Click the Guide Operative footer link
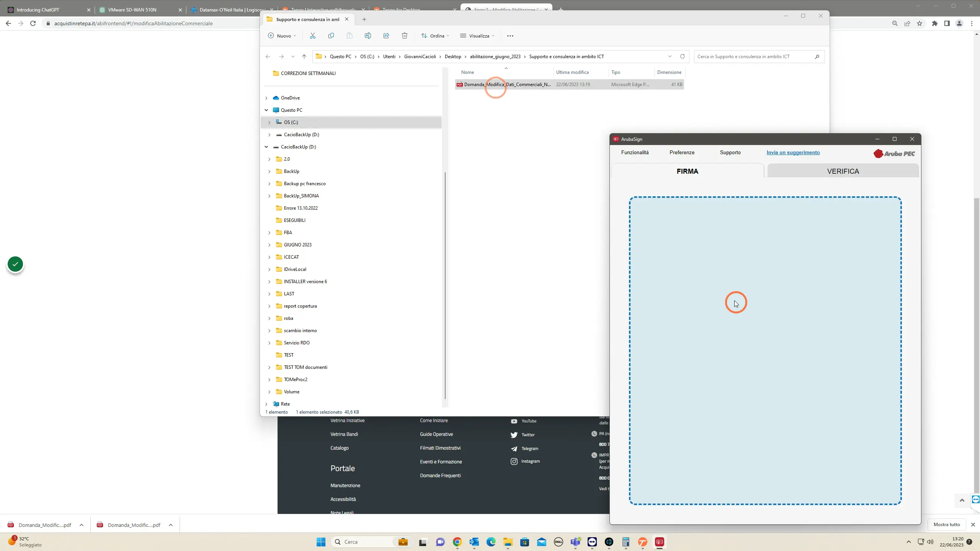Viewport: 980px width, 551px height. [x=436, y=434]
